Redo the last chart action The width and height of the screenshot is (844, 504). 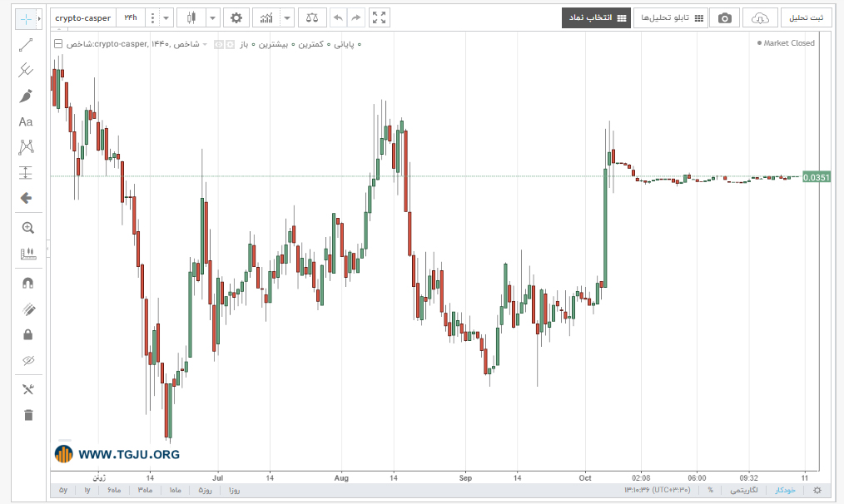[356, 17]
